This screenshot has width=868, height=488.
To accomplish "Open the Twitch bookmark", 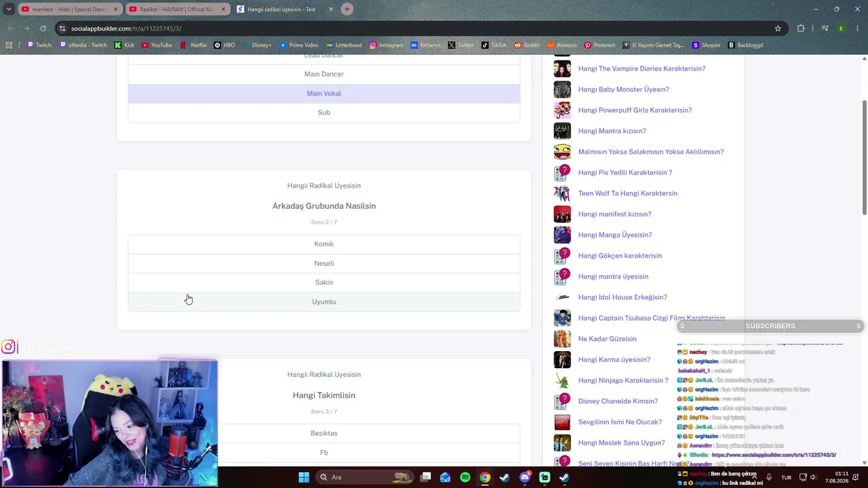I will pyautogui.click(x=39, y=45).
